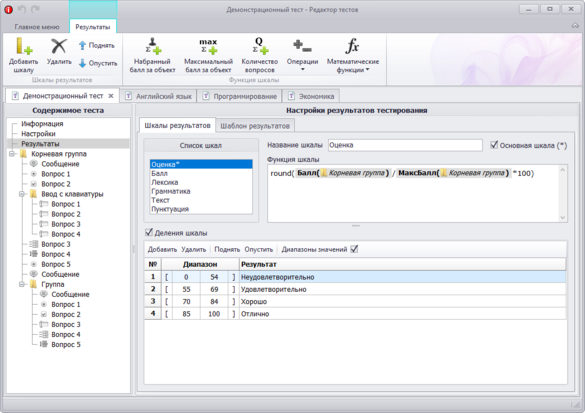Click the Поднять up arrow icon in ribbon

[x=82, y=46]
